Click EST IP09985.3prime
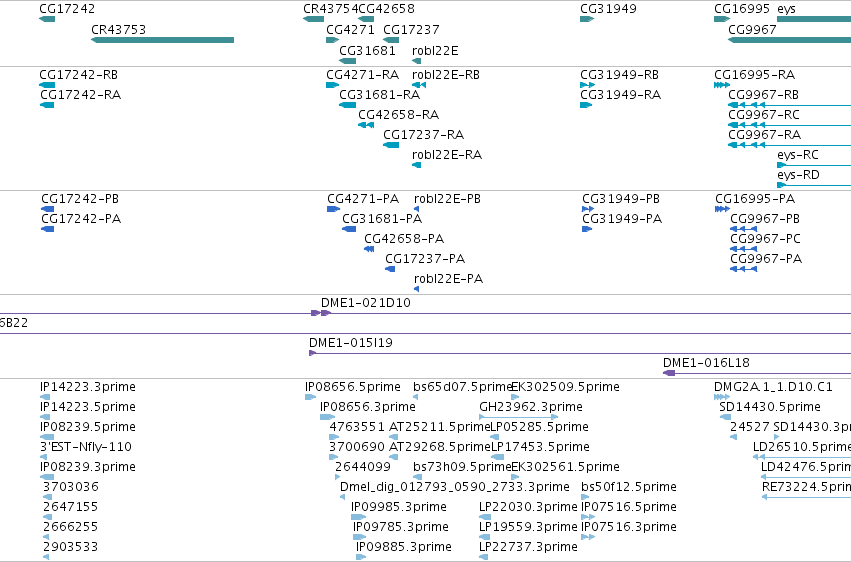Viewport: 851px width, 562px height. click(399, 507)
